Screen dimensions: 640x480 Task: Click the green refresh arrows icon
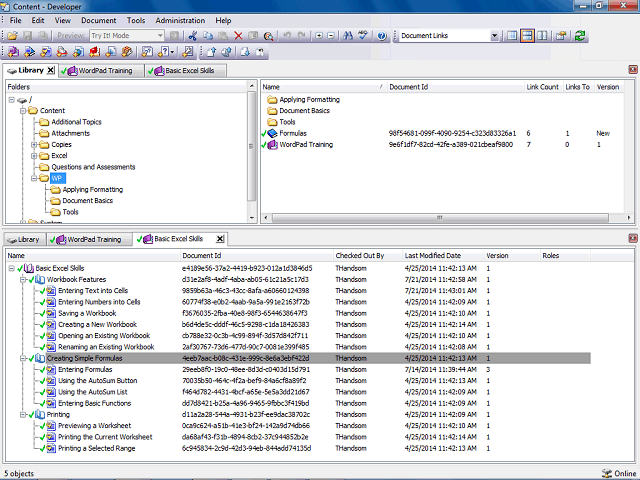pos(580,36)
